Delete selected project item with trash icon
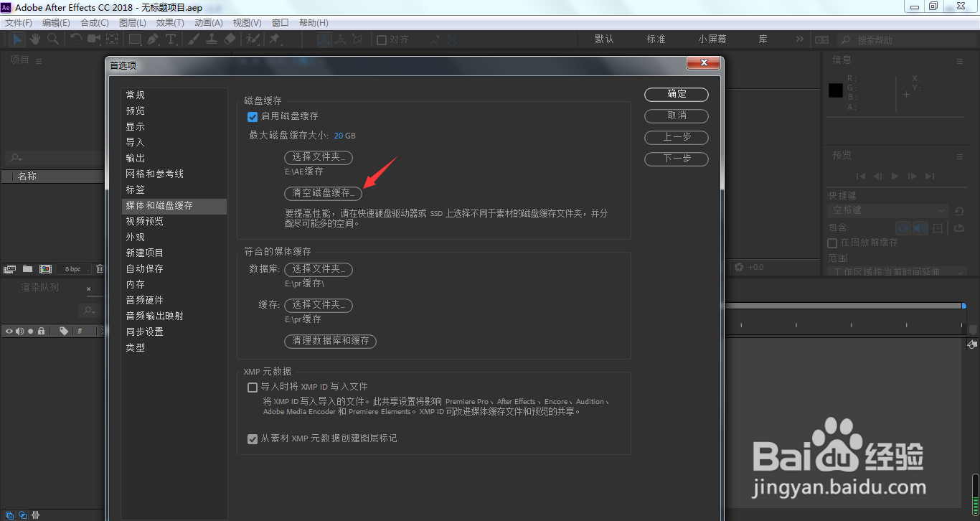980x521 pixels. pos(100,269)
